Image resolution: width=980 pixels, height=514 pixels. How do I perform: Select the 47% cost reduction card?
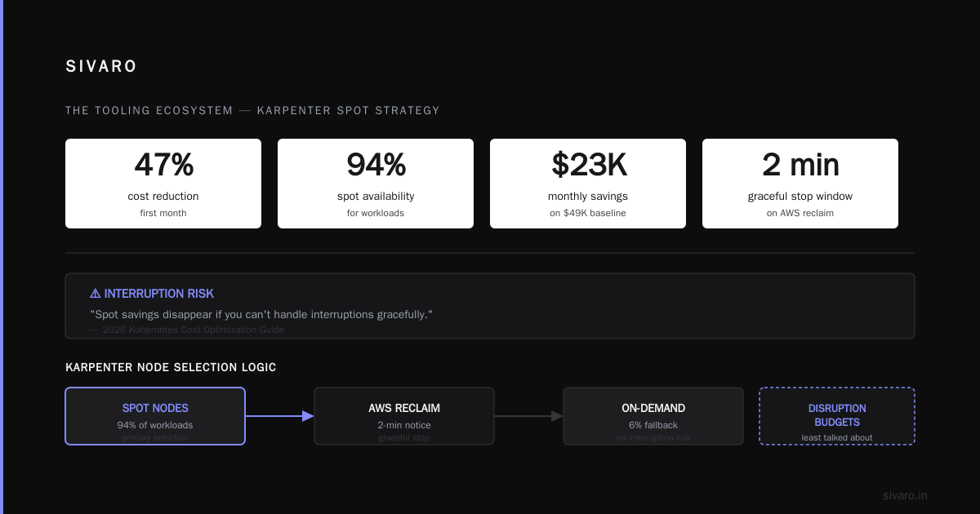tap(163, 184)
